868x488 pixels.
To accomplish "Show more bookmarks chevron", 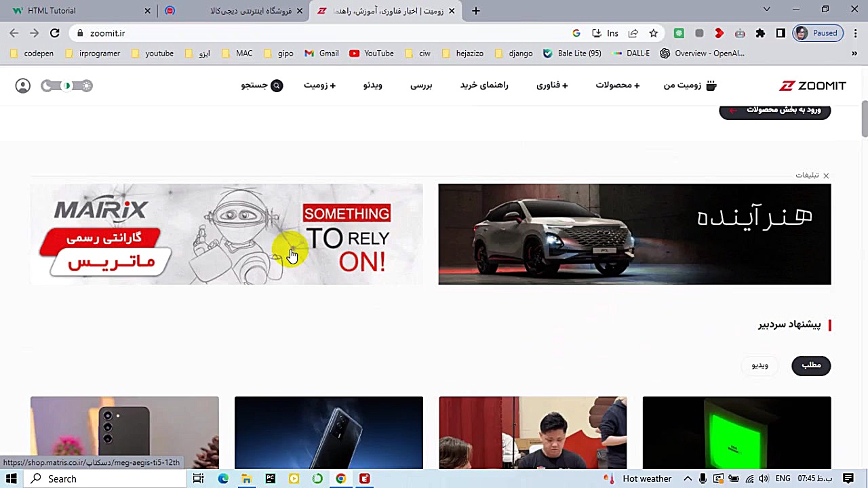I will click(854, 54).
